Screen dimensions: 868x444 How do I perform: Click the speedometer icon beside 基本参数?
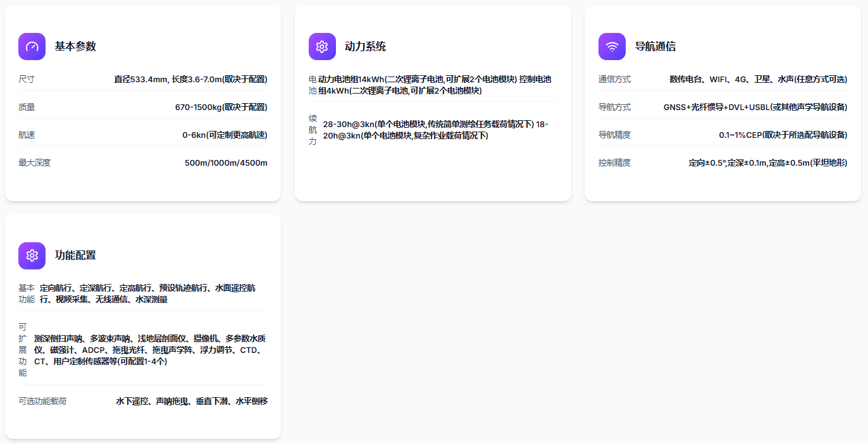pos(32,46)
